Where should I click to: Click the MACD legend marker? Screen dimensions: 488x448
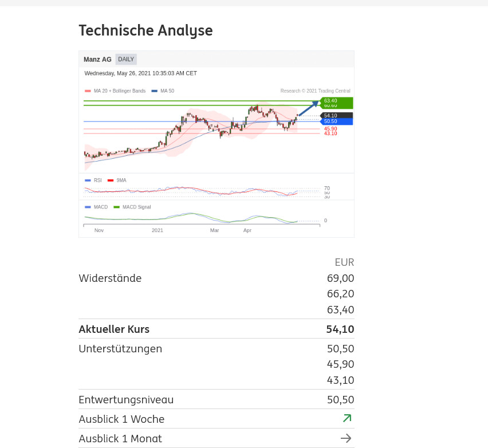[88, 207]
